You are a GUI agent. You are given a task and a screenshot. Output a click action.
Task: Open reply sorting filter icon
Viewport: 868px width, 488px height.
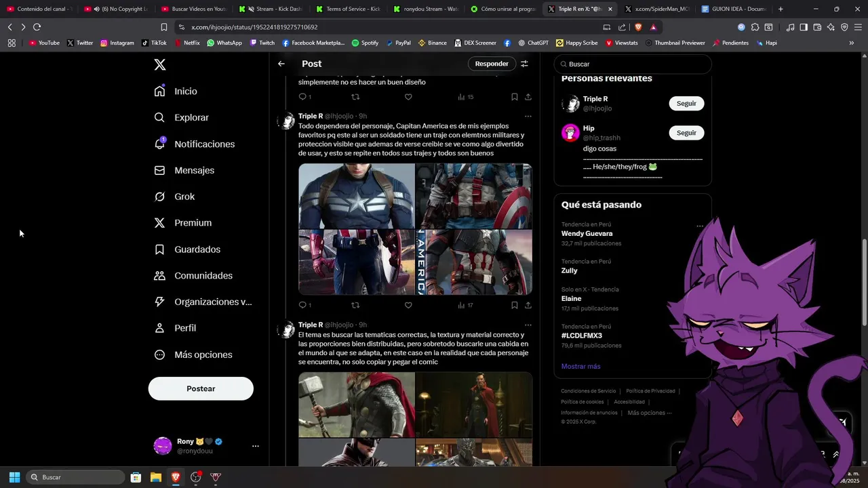(x=524, y=64)
